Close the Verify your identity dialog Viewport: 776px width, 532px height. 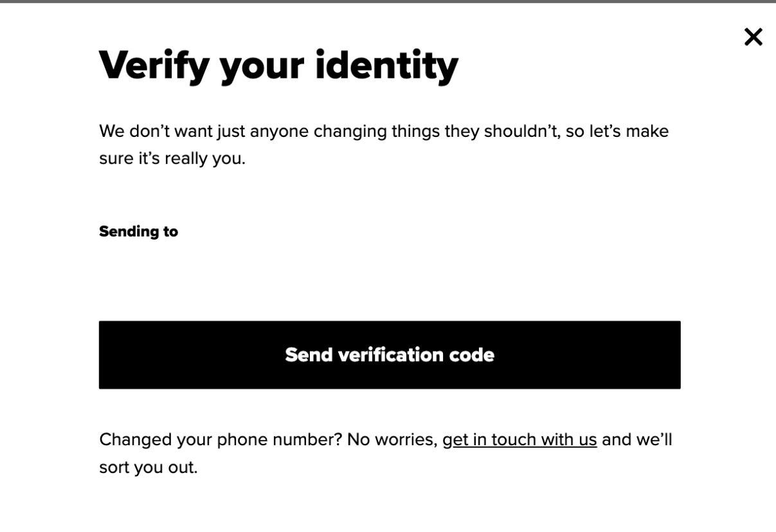(753, 37)
